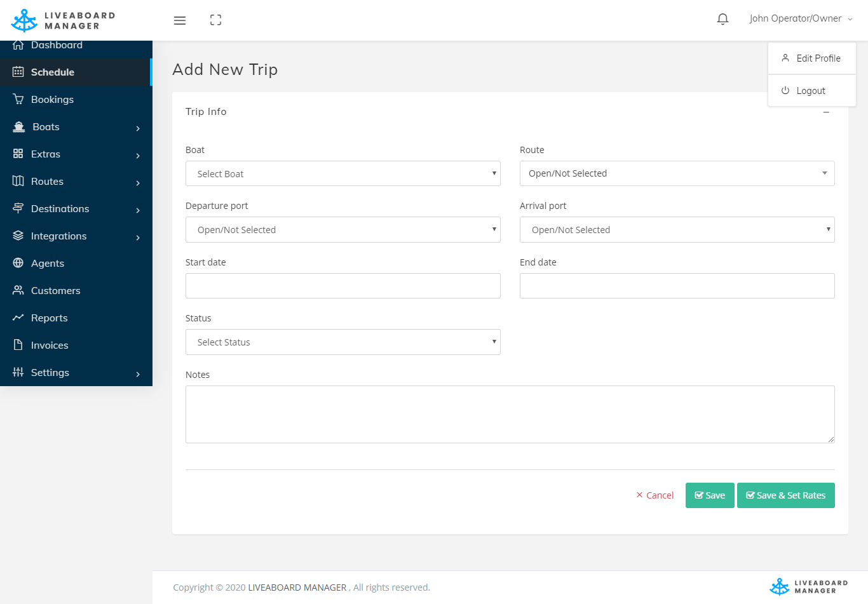Open the Select Status dropdown
Screen dimensions: 868x604
[x=342, y=342]
